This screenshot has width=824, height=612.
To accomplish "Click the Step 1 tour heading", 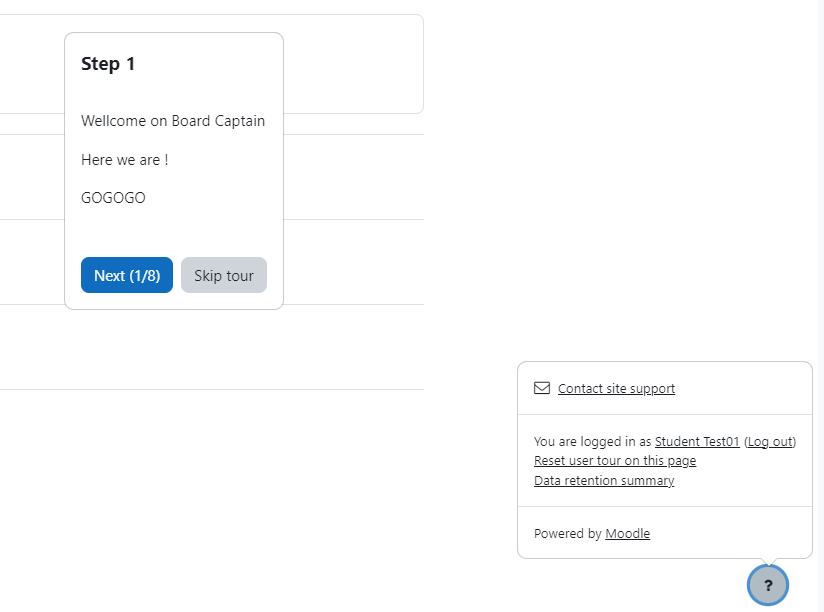I will pyautogui.click(x=108, y=64).
